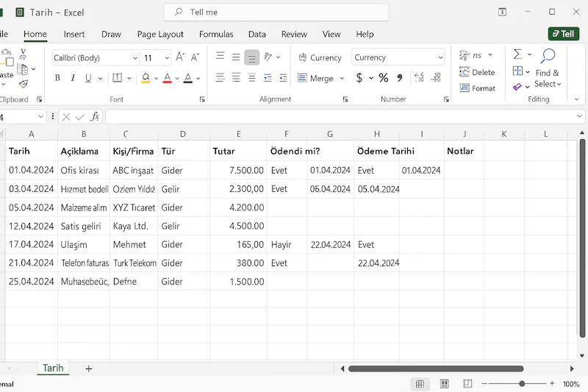Click the insert function fx icon
The width and height of the screenshot is (588, 392).
[x=95, y=117]
